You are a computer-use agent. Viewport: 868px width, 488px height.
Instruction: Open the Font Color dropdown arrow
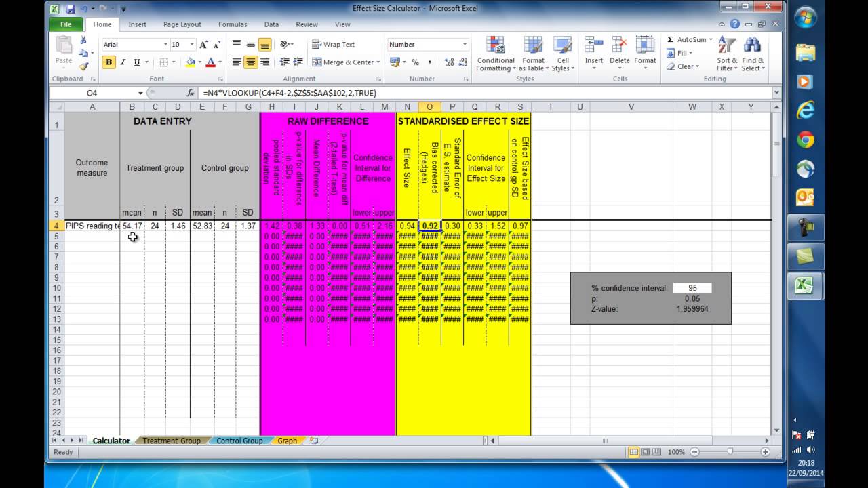(x=219, y=62)
